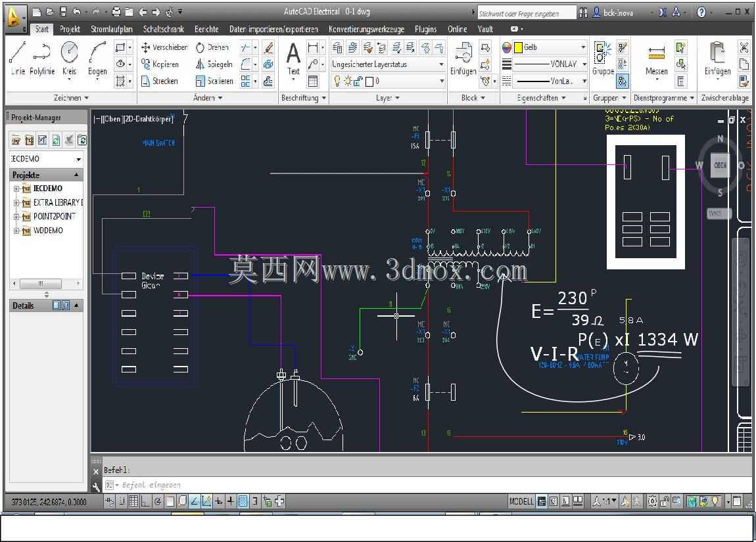Screen dimensions: 756x542
Task: Click the layer properties icon in Layer panel
Action: (x=337, y=47)
